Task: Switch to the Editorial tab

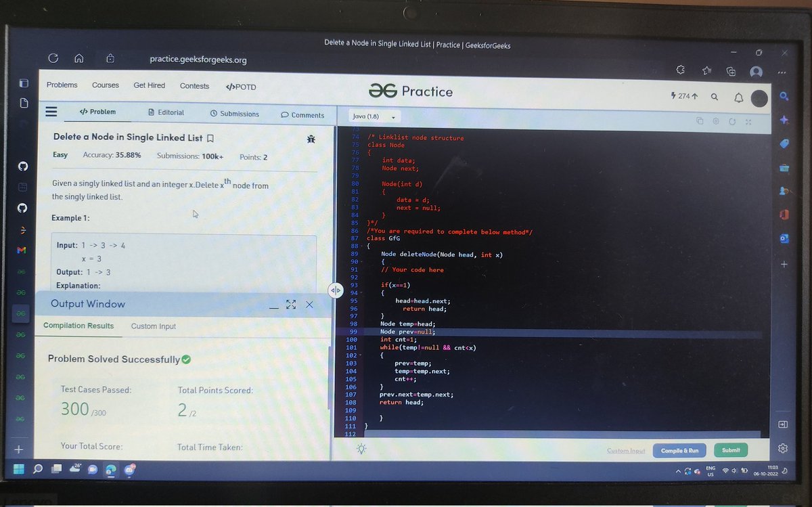Action: click(166, 112)
